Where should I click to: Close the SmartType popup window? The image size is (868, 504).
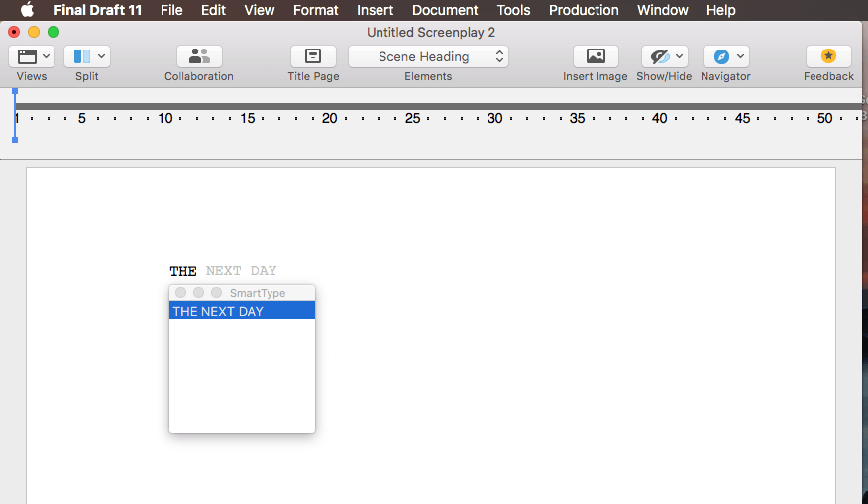(x=180, y=293)
